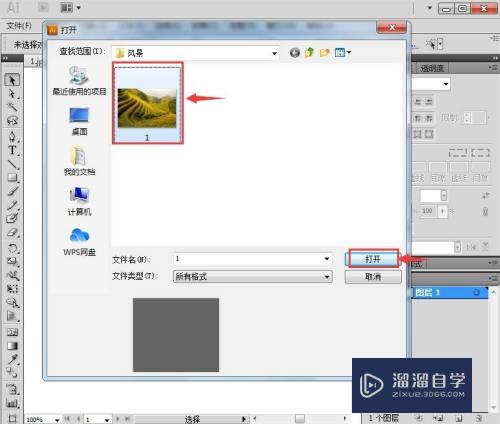Select the Scale tool
Screen dimensions: 500x424
point(12,261)
